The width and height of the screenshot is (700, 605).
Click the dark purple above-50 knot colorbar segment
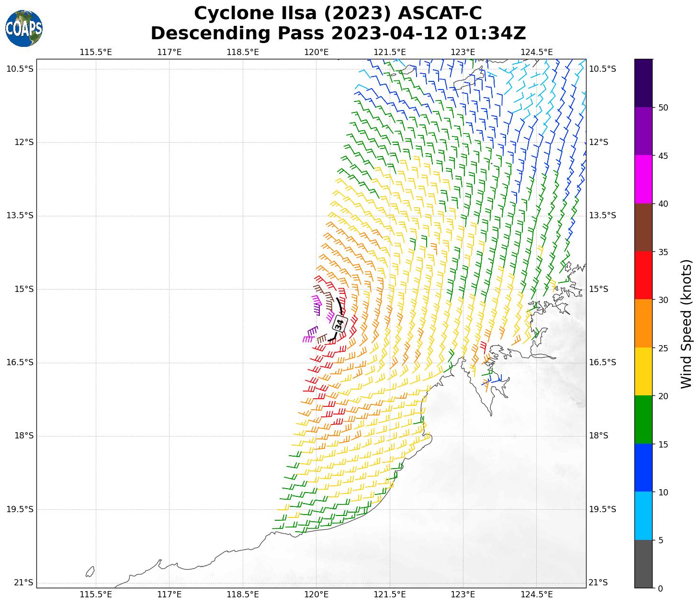click(x=643, y=83)
